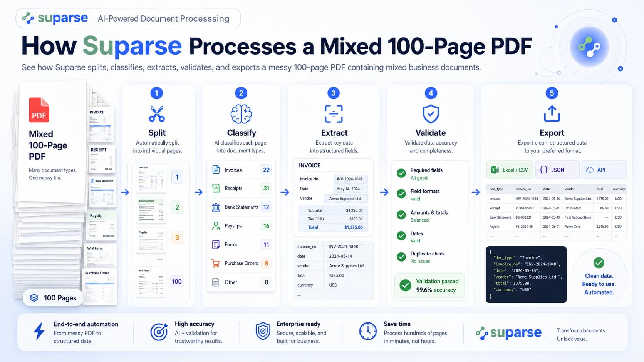Click the Purchase Orders cart icon

click(216, 264)
